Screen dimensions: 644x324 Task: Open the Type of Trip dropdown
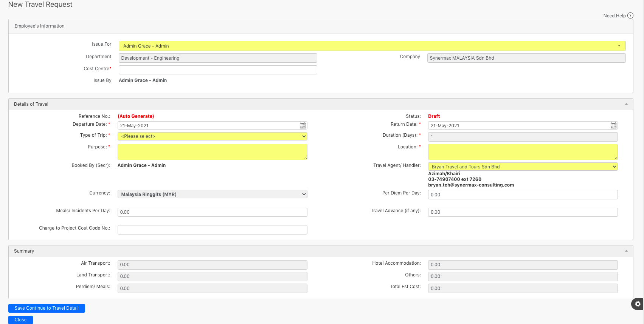point(213,136)
